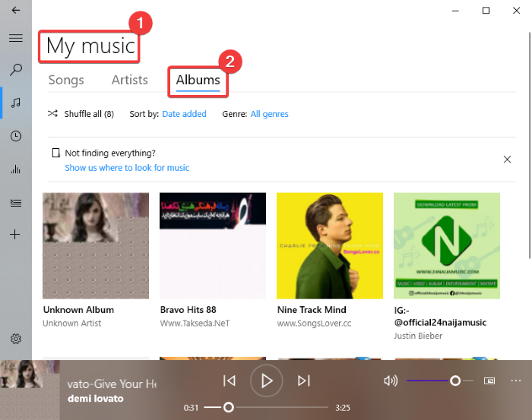Click the volume slider handle
Screen dimensions: 532x420
point(455,381)
